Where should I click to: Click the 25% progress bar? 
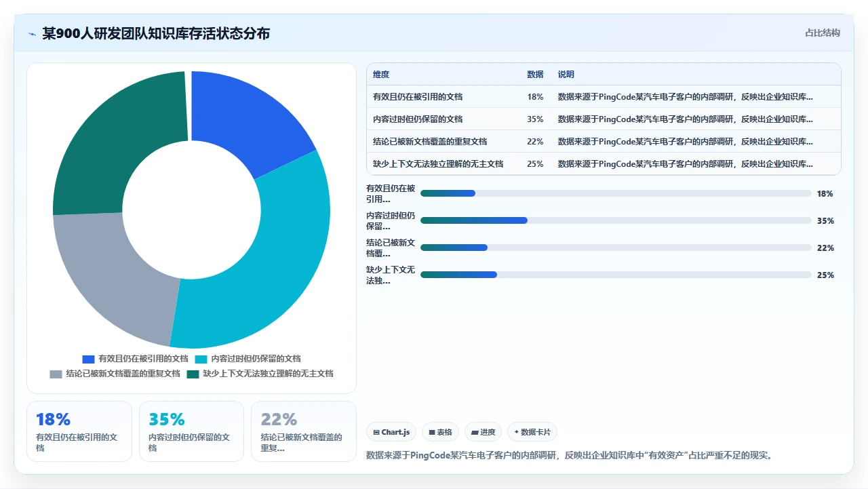pyautogui.click(x=616, y=275)
